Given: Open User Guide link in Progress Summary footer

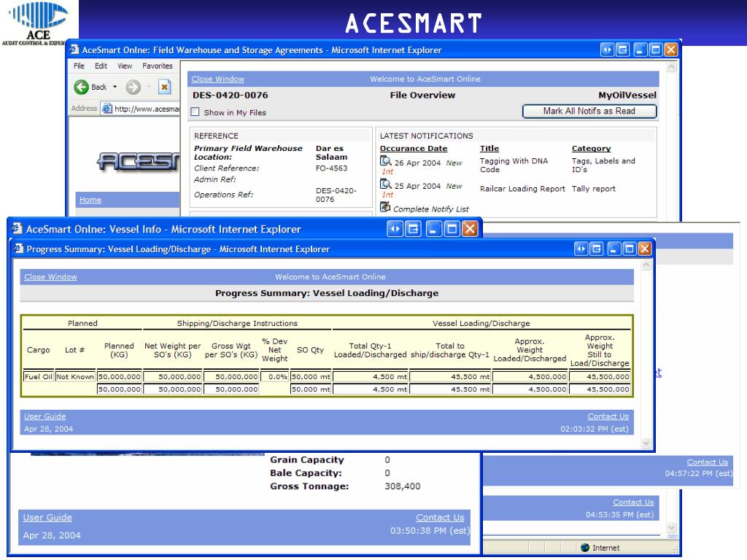Looking at the screenshot, I should click(44, 416).
